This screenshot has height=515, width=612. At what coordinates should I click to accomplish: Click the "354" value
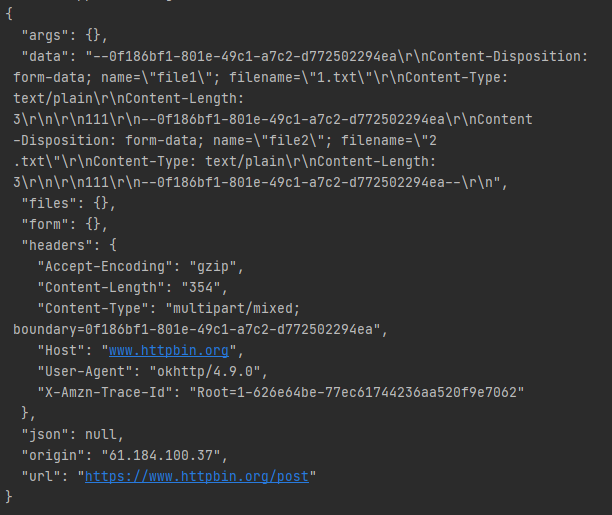(x=201, y=288)
